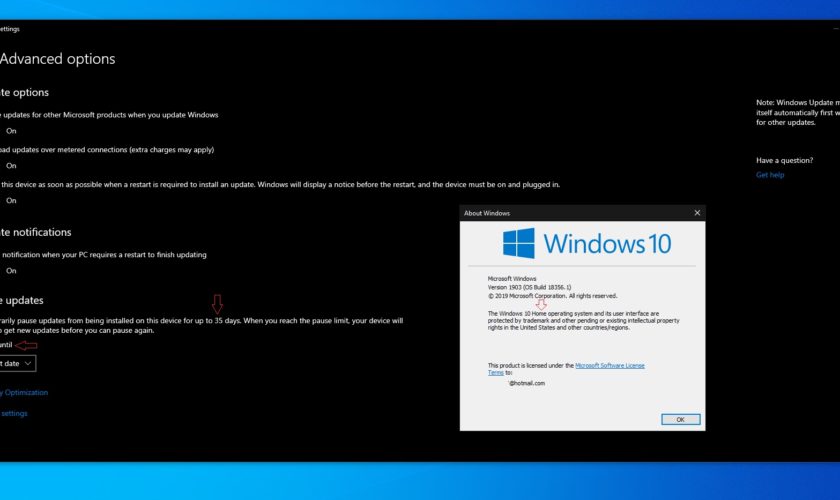Click the Update options section heading
840x500 pixels.
coord(24,92)
